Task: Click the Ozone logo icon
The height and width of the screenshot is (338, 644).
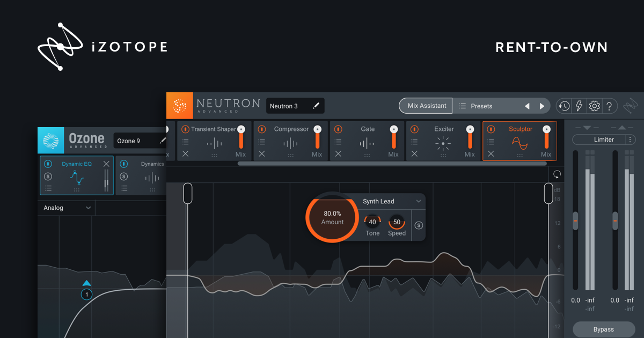Action: [51, 141]
